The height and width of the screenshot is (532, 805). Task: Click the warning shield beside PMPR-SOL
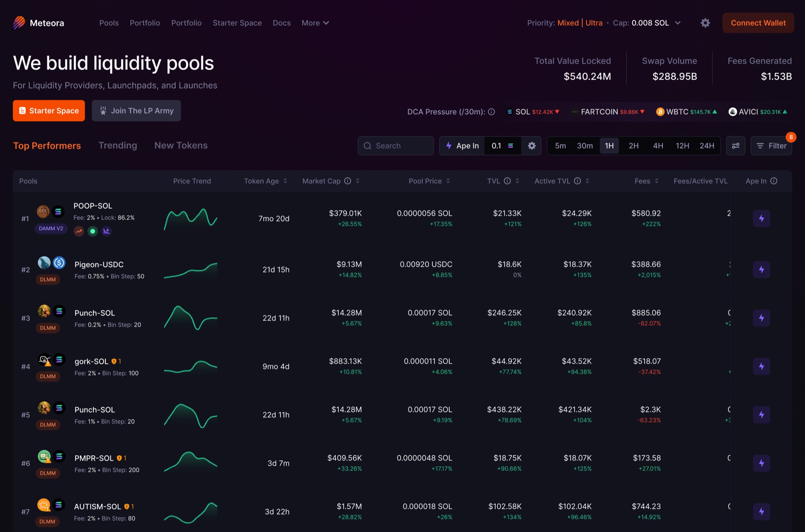point(119,458)
